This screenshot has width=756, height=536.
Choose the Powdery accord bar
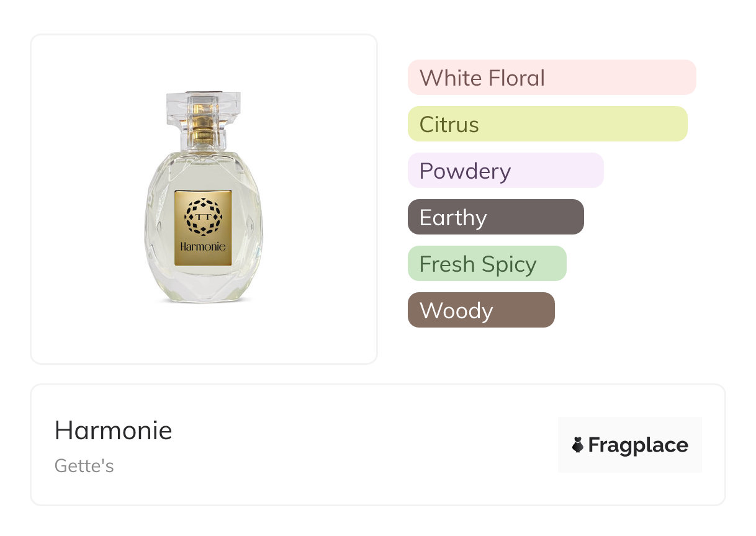[505, 171]
